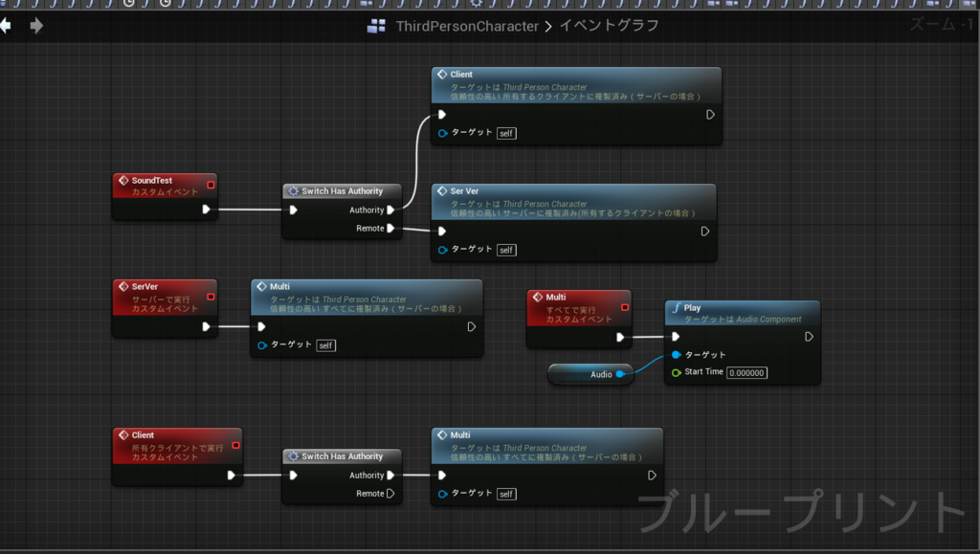This screenshot has width=980, height=554.
Task: Open ThirdPersonCharacter breadcrumb link
Action: coord(467,26)
